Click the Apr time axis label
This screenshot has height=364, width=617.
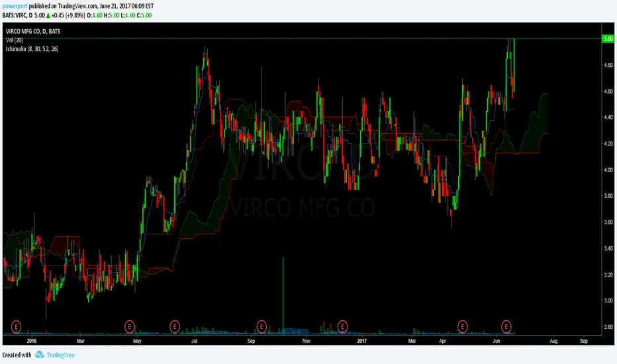[x=442, y=341]
